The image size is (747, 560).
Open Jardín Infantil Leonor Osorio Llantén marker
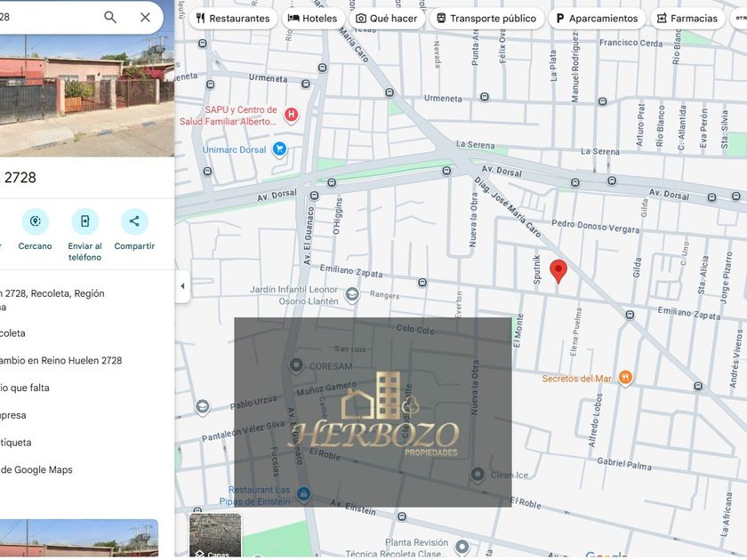coord(352,295)
